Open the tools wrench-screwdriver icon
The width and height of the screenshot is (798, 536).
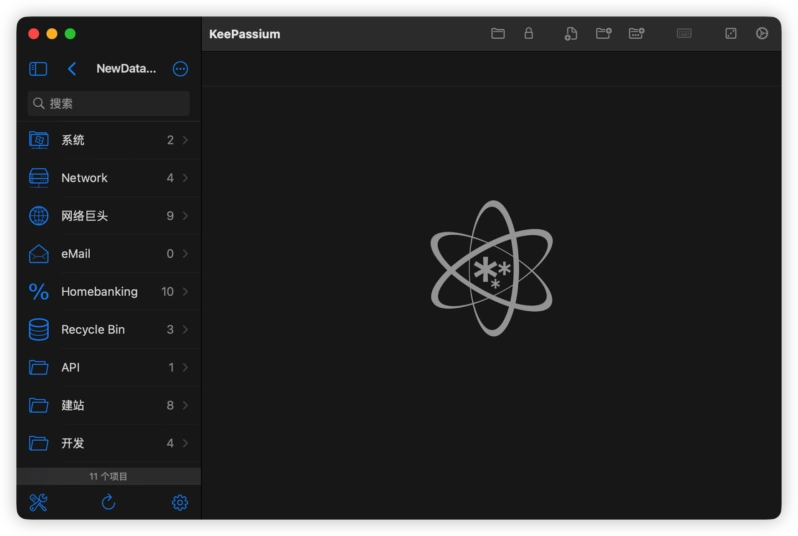point(38,502)
